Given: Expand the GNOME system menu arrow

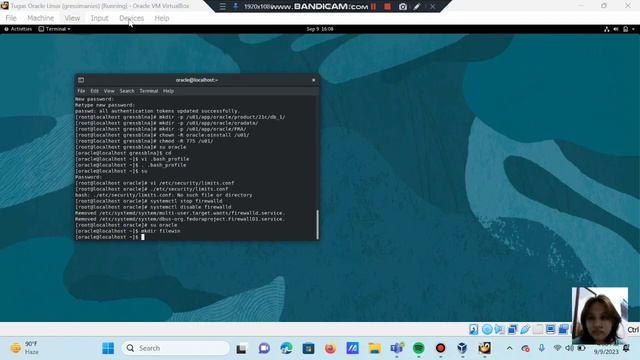Looking at the screenshot, I should coord(633,29).
